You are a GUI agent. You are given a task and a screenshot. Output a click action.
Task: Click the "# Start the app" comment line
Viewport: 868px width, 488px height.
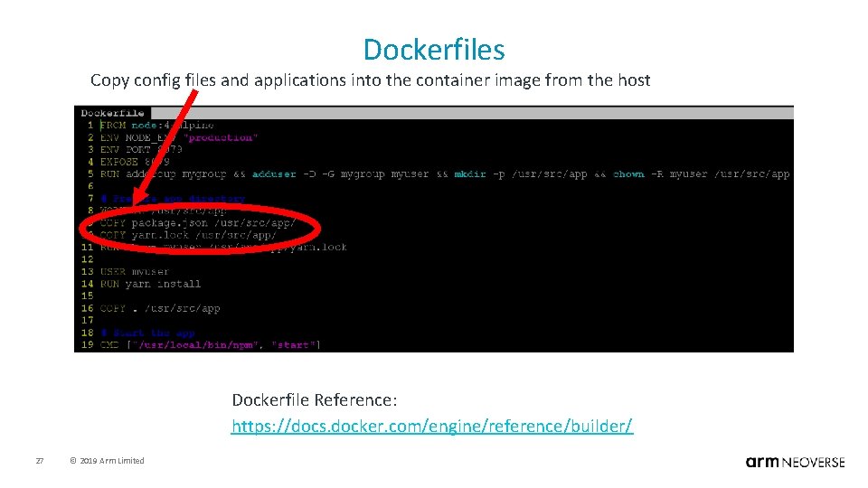[x=147, y=333]
